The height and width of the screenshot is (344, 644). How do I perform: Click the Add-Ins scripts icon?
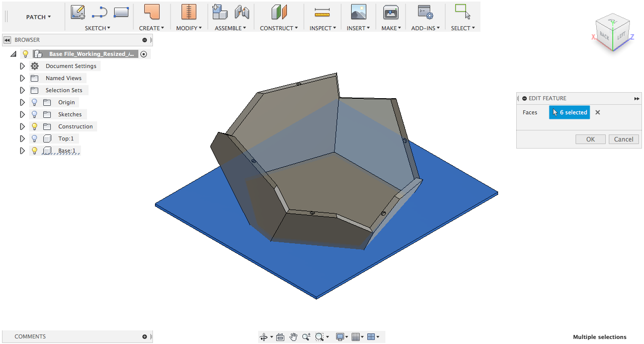click(425, 12)
